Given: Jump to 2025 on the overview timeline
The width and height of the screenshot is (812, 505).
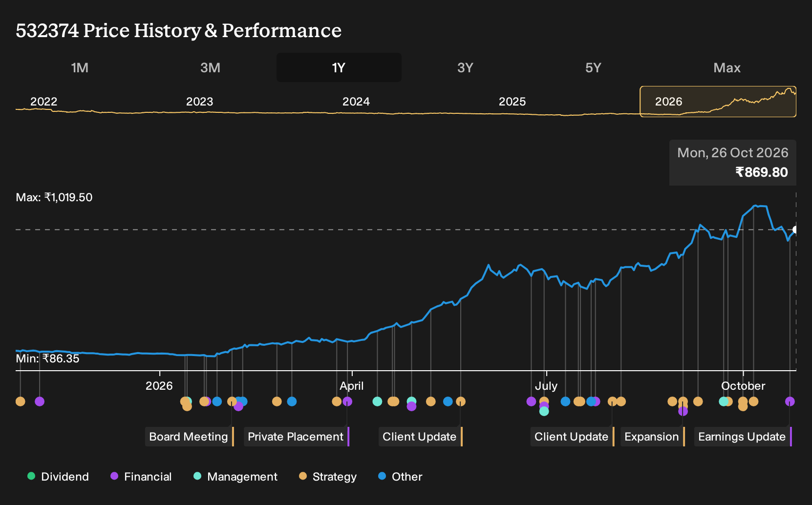Looking at the screenshot, I should 512,102.
